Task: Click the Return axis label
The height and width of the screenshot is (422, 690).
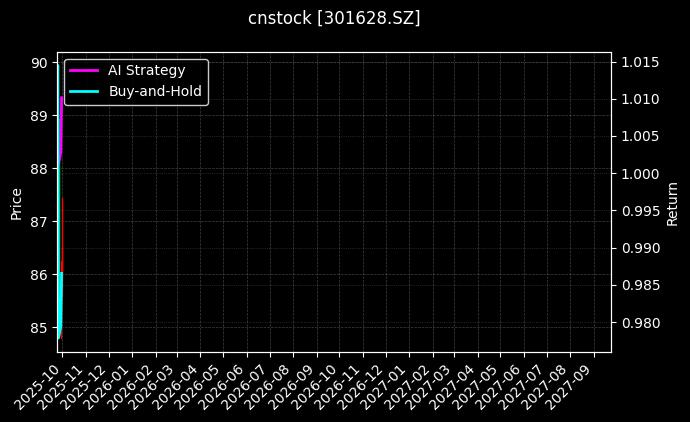Action: coord(672,203)
